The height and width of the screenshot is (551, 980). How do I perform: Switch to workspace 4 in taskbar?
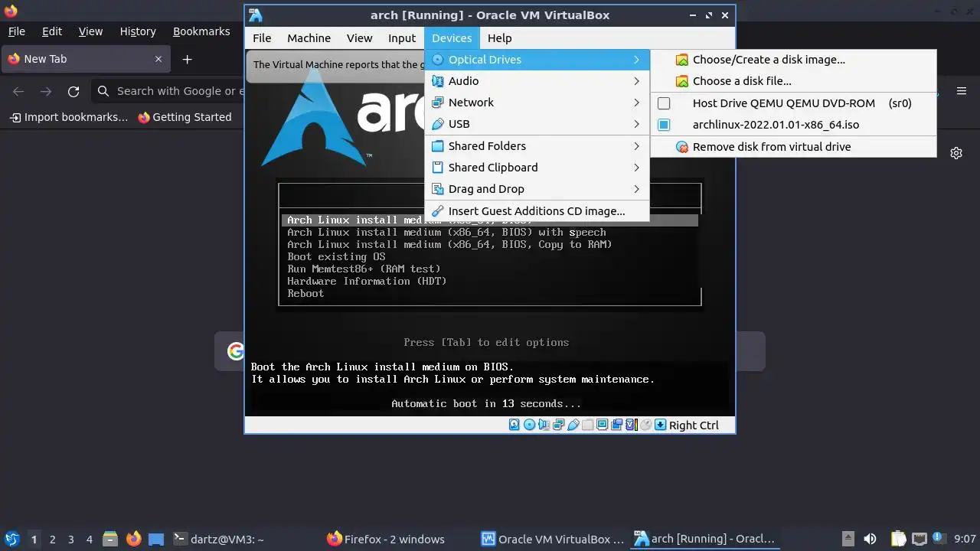coord(90,540)
